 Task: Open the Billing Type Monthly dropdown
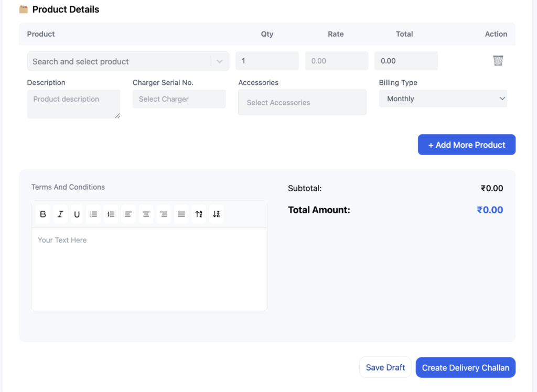(443, 99)
